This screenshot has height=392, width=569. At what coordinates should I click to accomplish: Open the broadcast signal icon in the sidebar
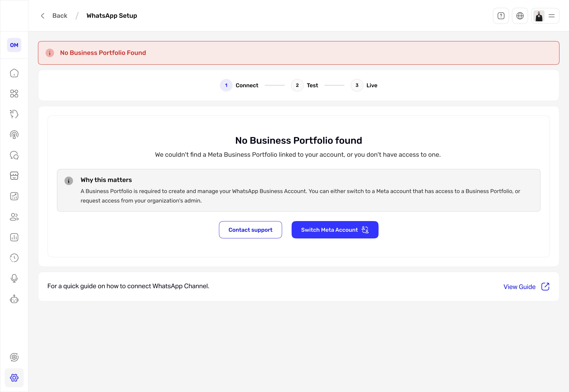click(x=14, y=135)
